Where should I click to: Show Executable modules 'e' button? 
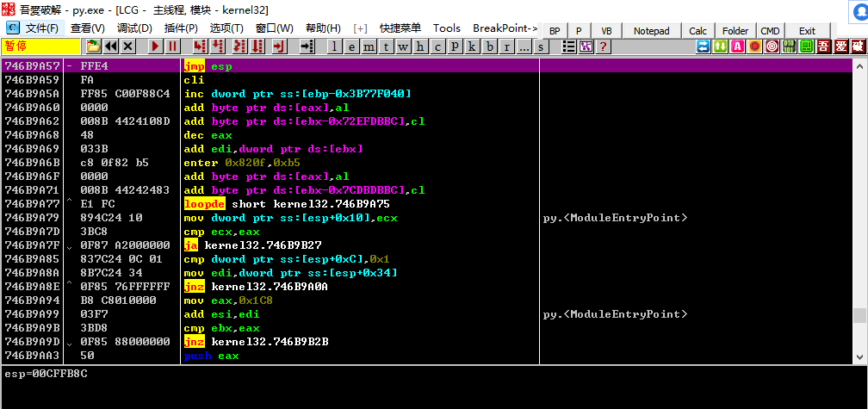351,46
